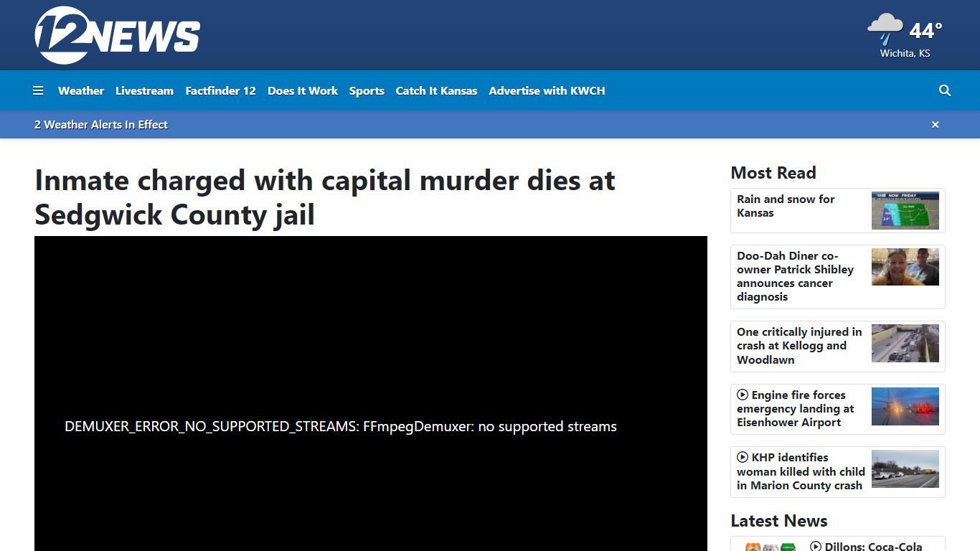Click the search magnifier icon

click(x=945, y=90)
